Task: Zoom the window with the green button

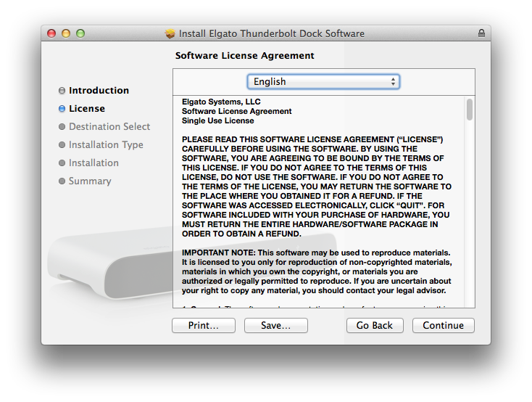Action: point(80,33)
